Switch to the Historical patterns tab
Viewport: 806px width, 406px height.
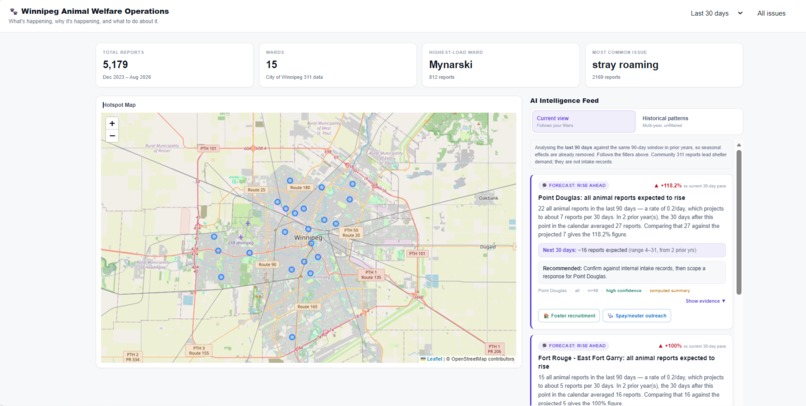pyautogui.click(x=688, y=121)
